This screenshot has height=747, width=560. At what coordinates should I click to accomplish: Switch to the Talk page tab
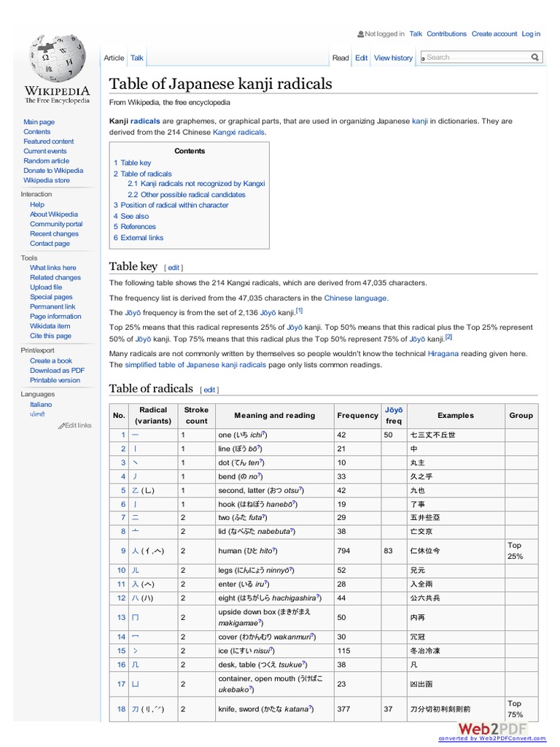click(136, 58)
